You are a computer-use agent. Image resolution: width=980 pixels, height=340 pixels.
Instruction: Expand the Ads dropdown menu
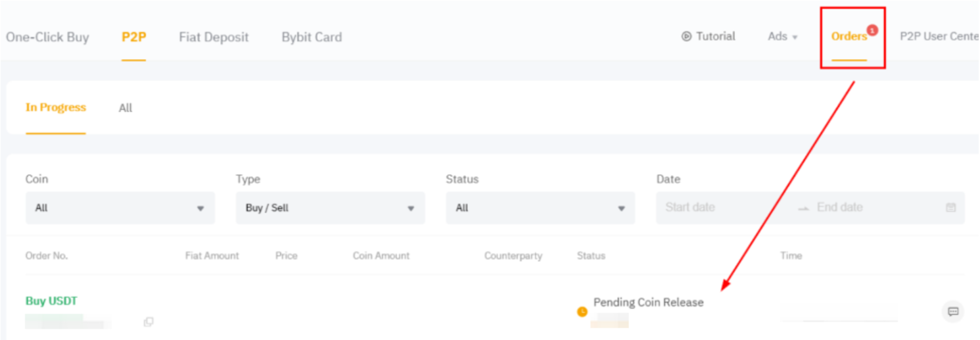(782, 37)
